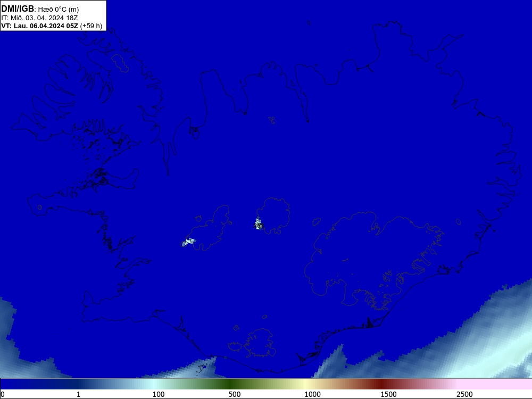Click the light patch on the central glacier

258,223
